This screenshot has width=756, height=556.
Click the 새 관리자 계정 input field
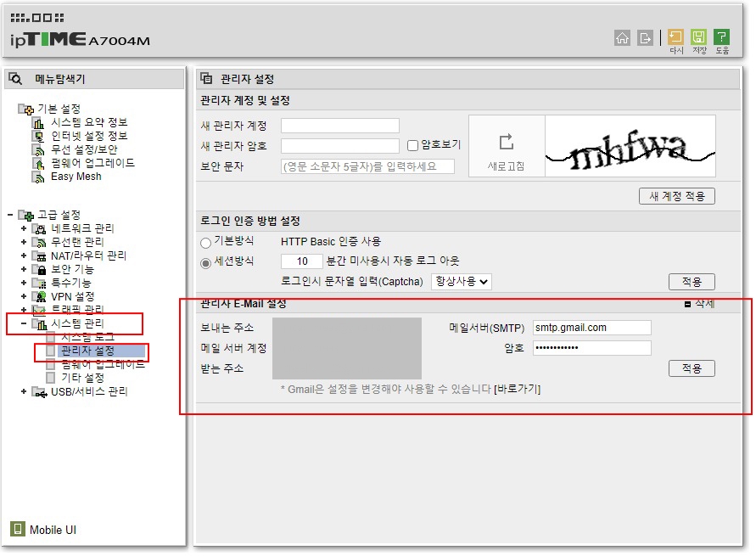click(340, 126)
